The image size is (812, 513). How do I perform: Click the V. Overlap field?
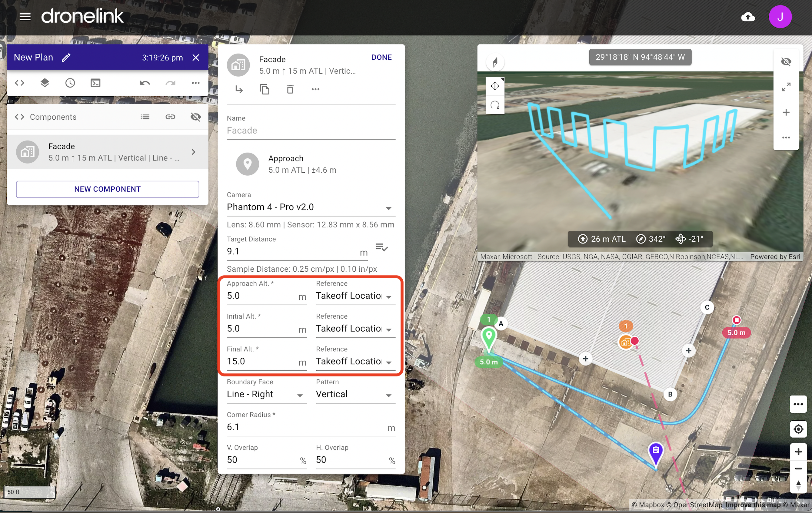[x=267, y=460]
